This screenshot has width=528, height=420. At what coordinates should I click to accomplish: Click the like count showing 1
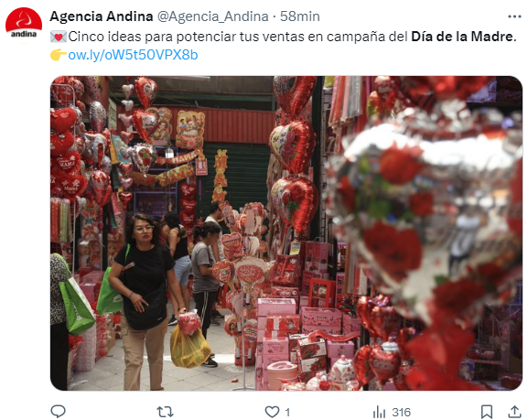287,412
